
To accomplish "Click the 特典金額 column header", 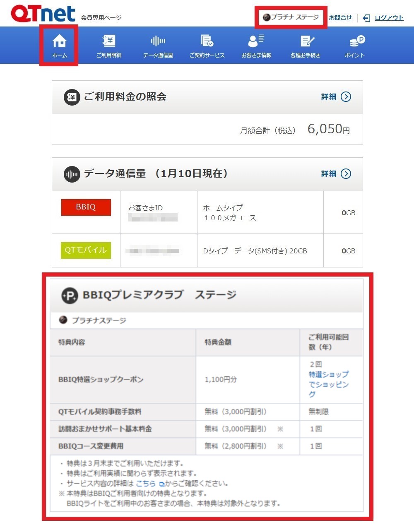I will [218, 342].
